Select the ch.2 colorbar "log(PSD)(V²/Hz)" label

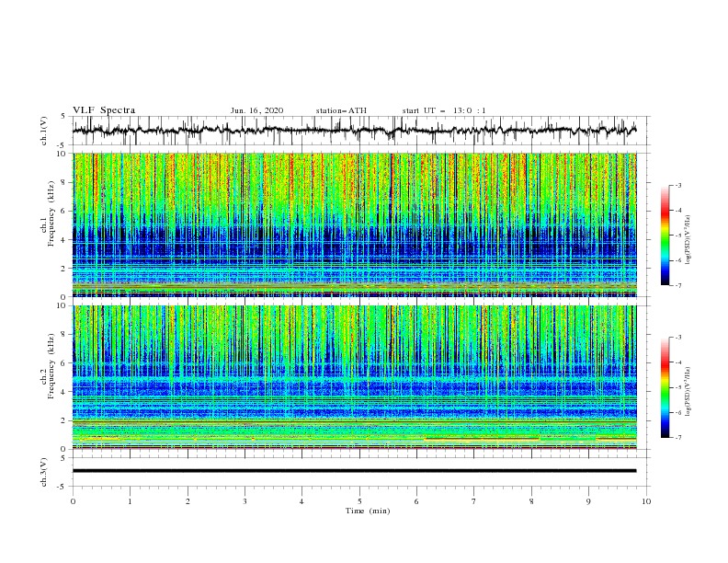click(x=688, y=392)
